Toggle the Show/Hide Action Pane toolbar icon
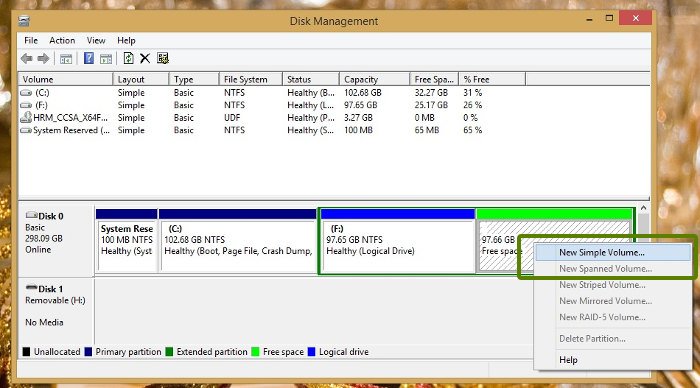The width and height of the screenshot is (700, 388). pyautogui.click(x=106, y=58)
